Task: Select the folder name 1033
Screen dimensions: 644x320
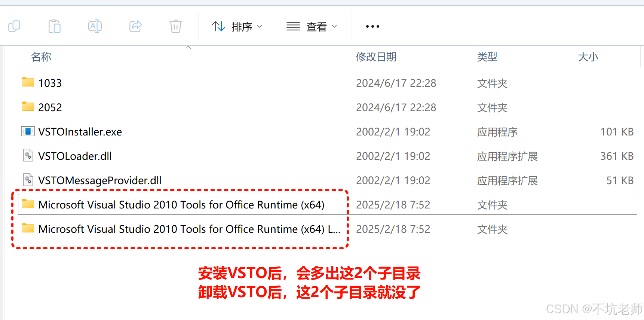Action: click(x=50, y=83)
